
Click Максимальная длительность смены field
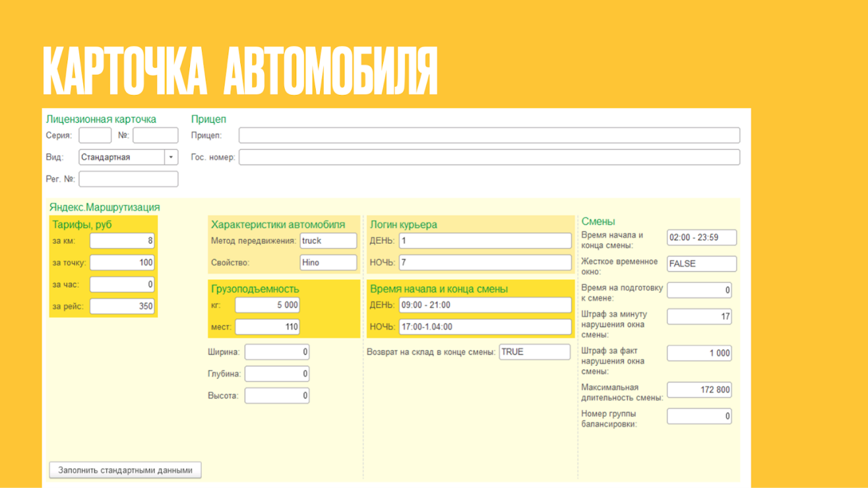(x=699, y=390)
